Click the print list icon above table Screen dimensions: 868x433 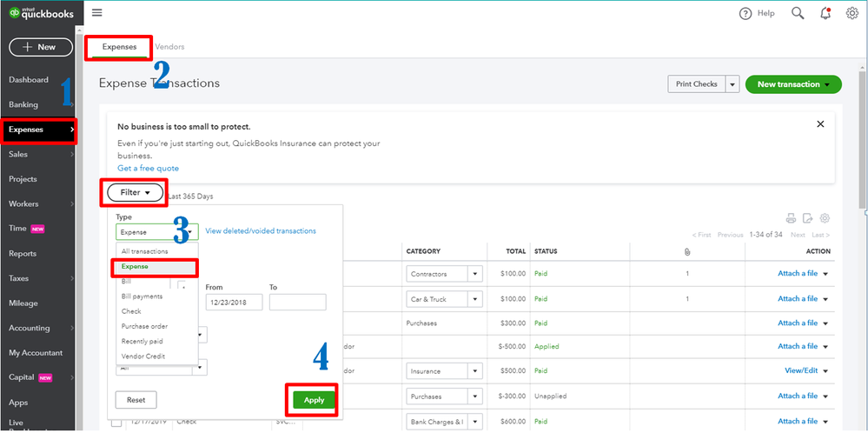791,217
